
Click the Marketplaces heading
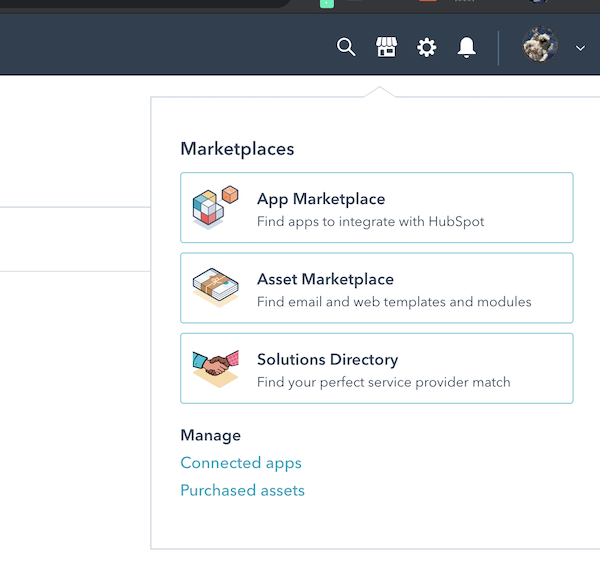pos(237,149)
